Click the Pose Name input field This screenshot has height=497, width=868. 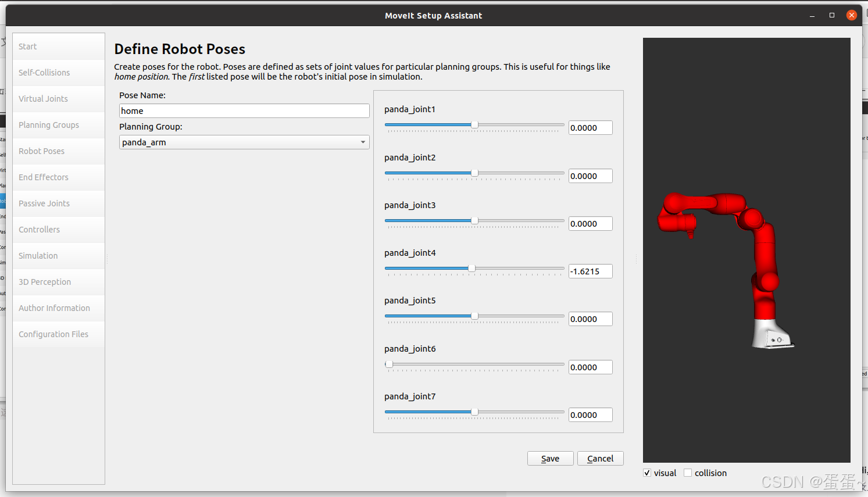point(244,111)
